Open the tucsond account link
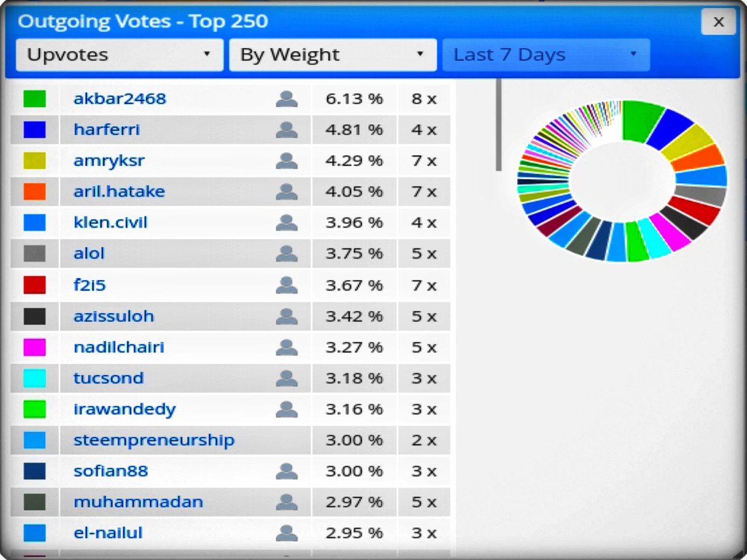The width and height of the screenshot is (747, 560). pyautogui.click(x=109, y=379)
